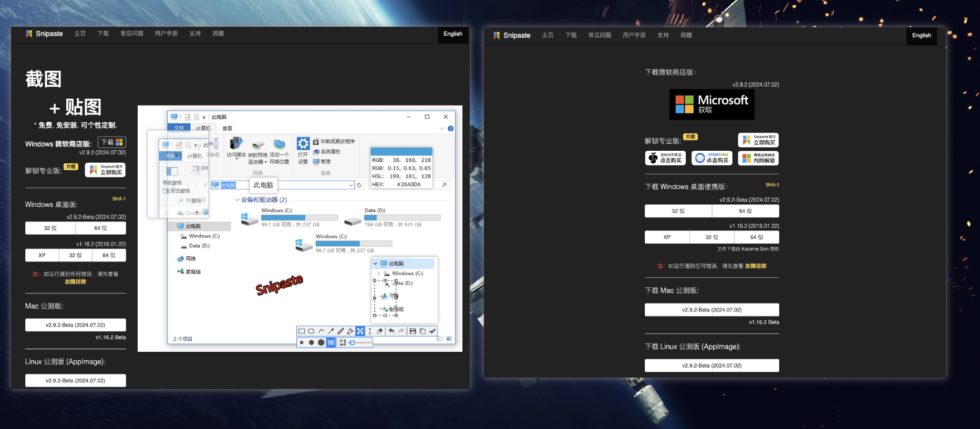This screenshot has width=980, height=429.
Task: Click the green checkmark finish icon
Action: 432,331
